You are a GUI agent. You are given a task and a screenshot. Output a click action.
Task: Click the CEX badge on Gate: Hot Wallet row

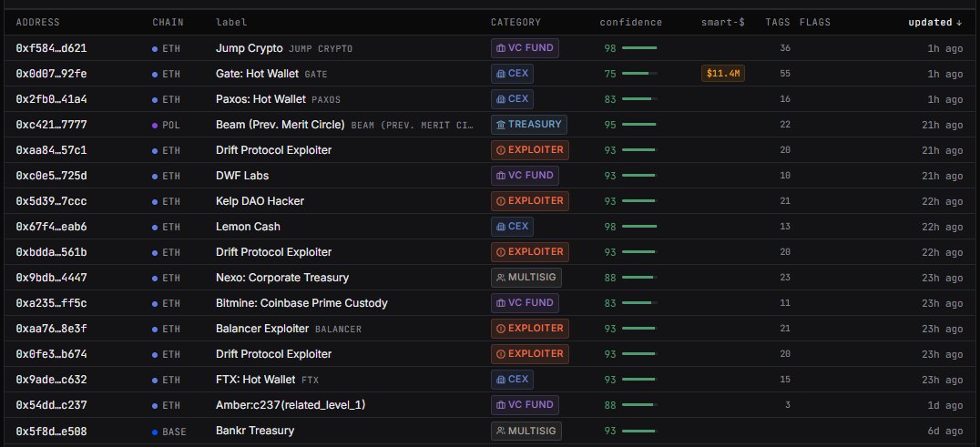tap(512, 74)
